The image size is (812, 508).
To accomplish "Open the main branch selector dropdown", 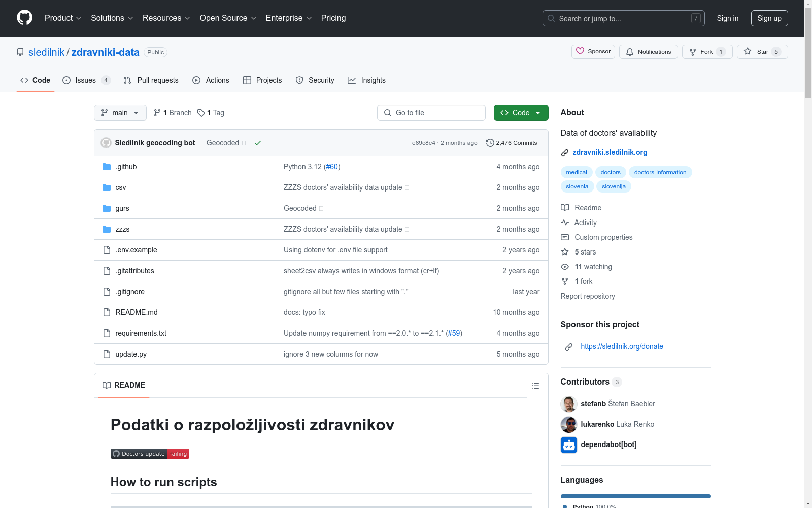I will tap(120, 113).
